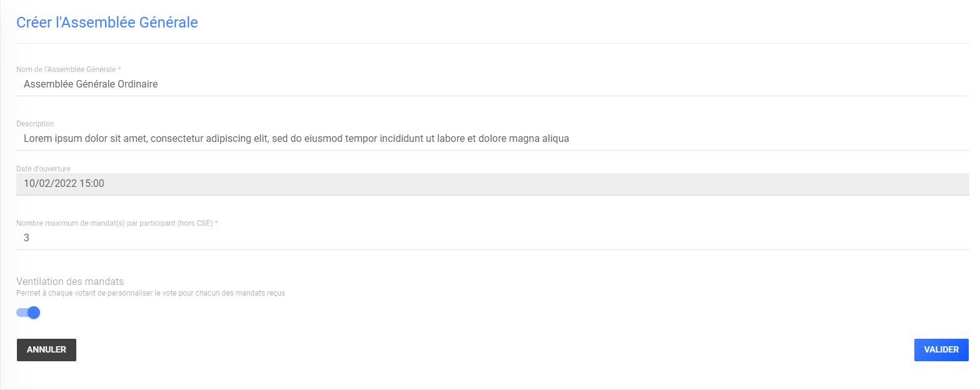Click the 'Nombre maximum de mandat(s)' label

[114, 223]
